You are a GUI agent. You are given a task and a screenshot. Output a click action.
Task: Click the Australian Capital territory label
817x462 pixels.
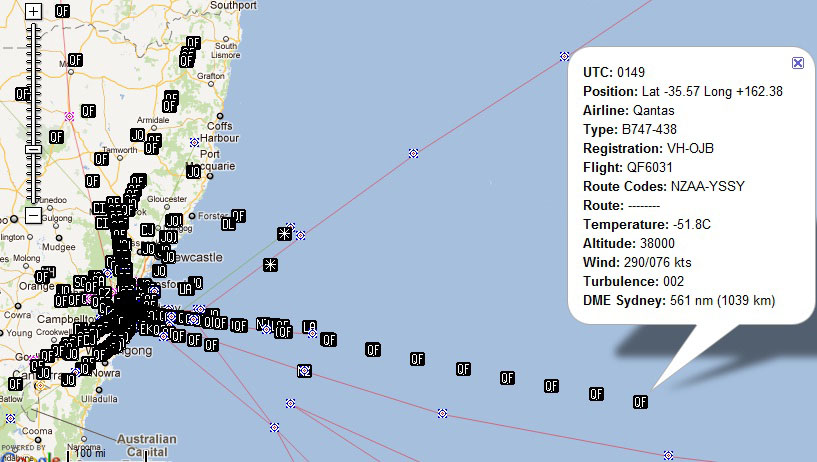pos(146,445)
